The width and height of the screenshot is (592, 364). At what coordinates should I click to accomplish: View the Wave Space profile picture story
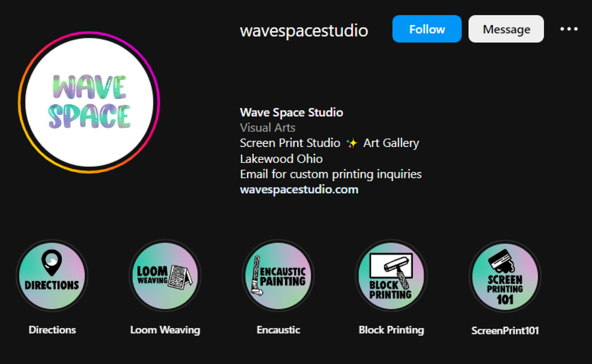click(89, 102)
